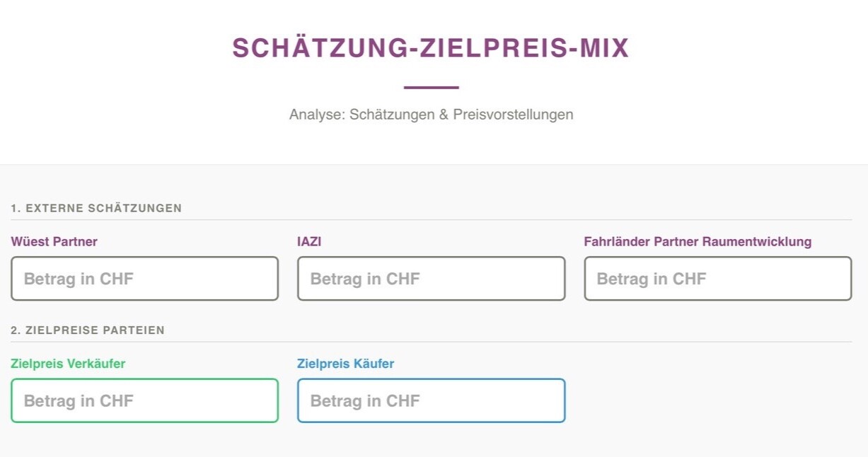The height and width of the screenshot is (457, 868).
Task: Click the '1. Externe Schätzungen' section heading
Action: coord(96,208)
